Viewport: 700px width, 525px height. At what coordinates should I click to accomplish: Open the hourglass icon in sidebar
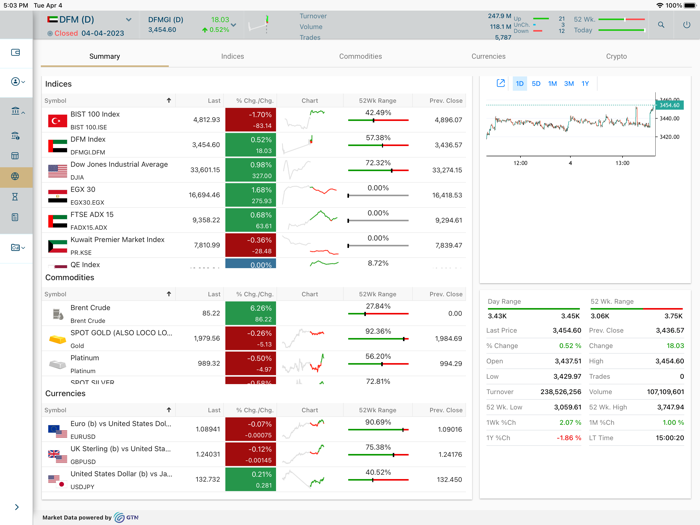(15, 197)
